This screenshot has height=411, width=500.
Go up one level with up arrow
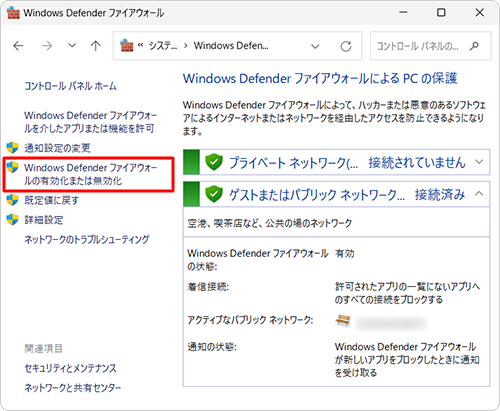(96, 46)
